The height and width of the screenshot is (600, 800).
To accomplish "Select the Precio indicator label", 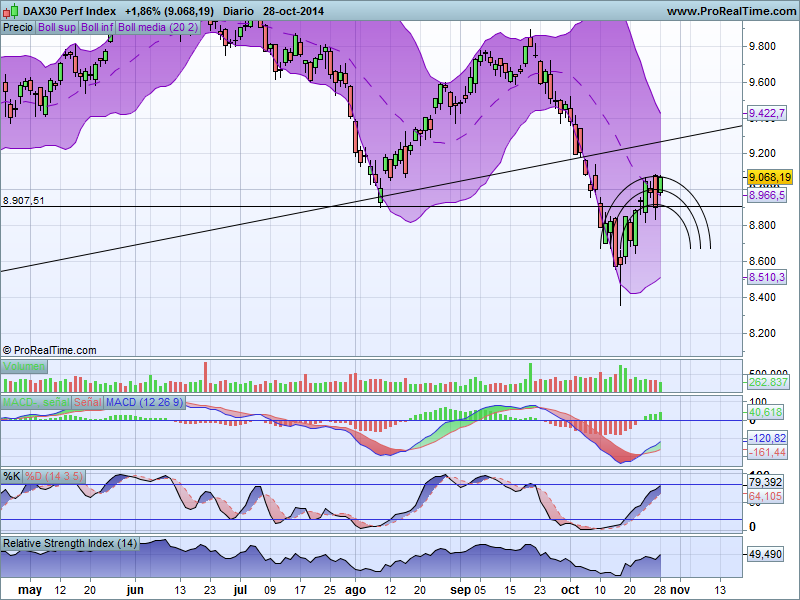I will tap(18, 27).
